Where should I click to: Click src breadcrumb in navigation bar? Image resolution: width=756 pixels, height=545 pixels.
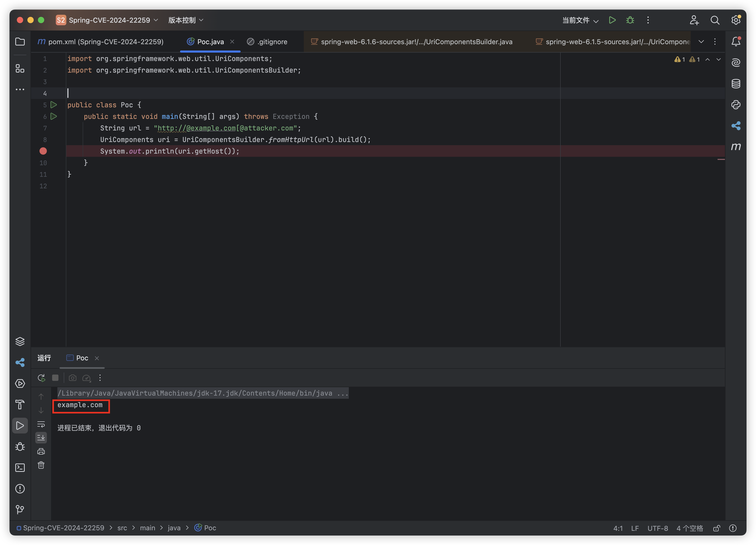pyautogui.click(x=122, y=528)
